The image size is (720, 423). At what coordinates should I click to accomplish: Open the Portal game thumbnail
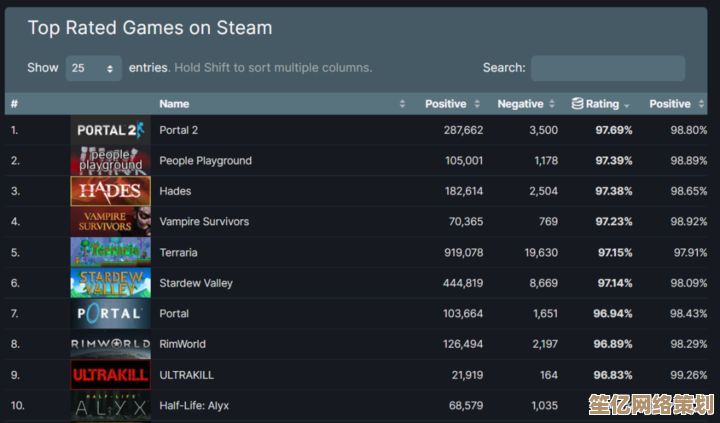pos(111,314)
